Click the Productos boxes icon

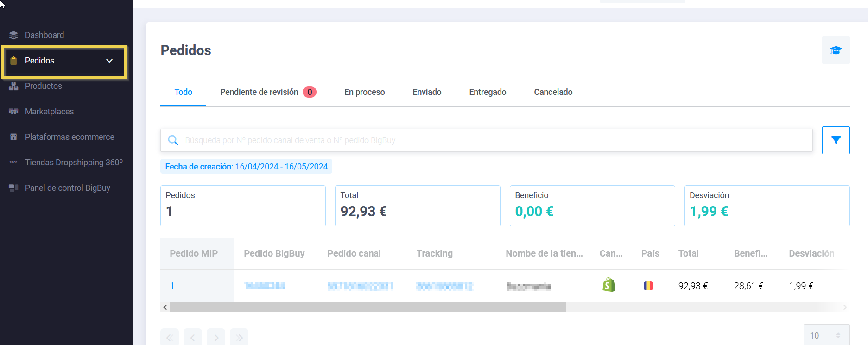click(13, 86)
